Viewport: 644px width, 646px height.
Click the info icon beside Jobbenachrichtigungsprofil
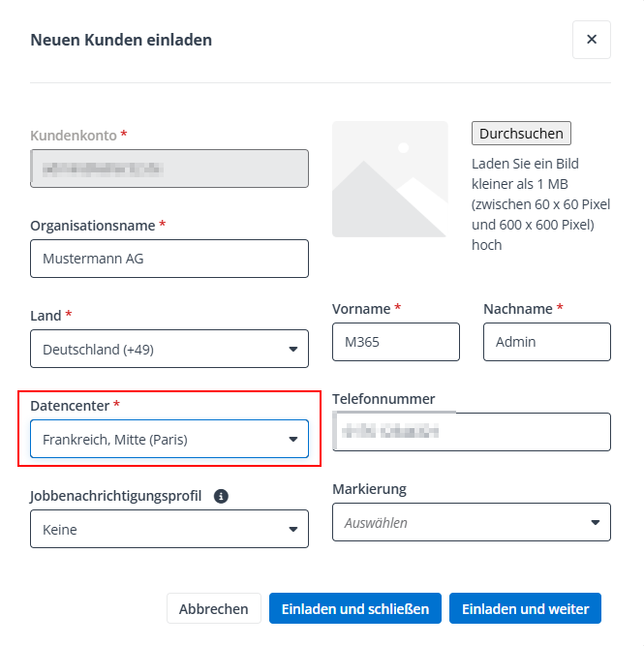tap(221, 496)
